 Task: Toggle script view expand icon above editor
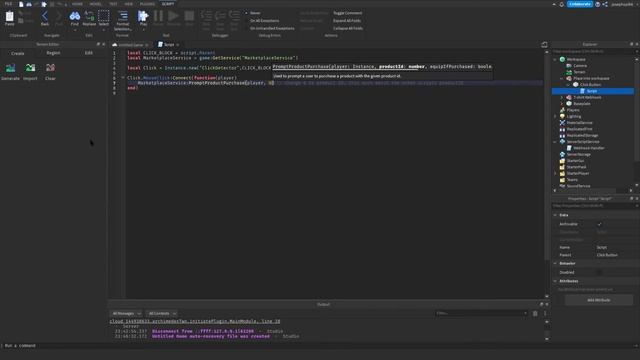(544, 44)
